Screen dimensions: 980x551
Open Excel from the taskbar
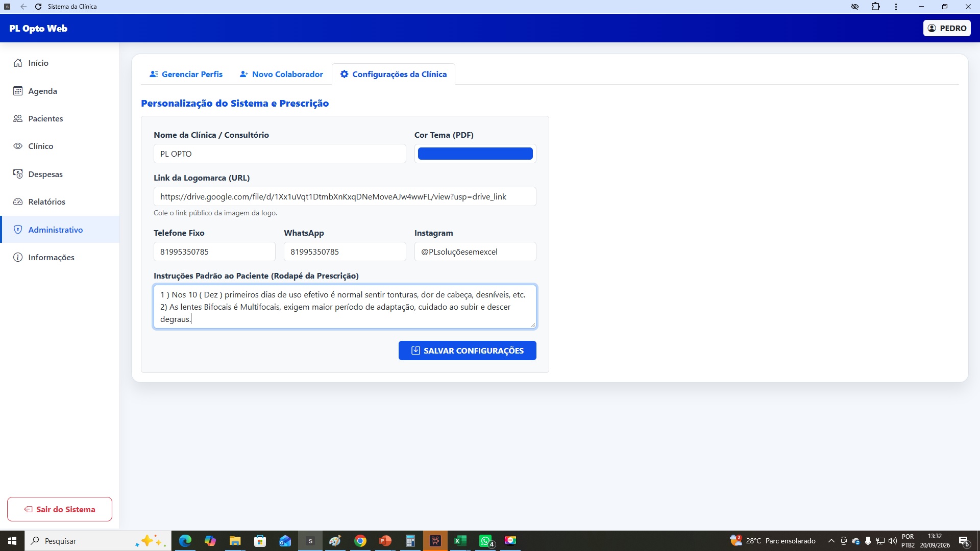460,541
